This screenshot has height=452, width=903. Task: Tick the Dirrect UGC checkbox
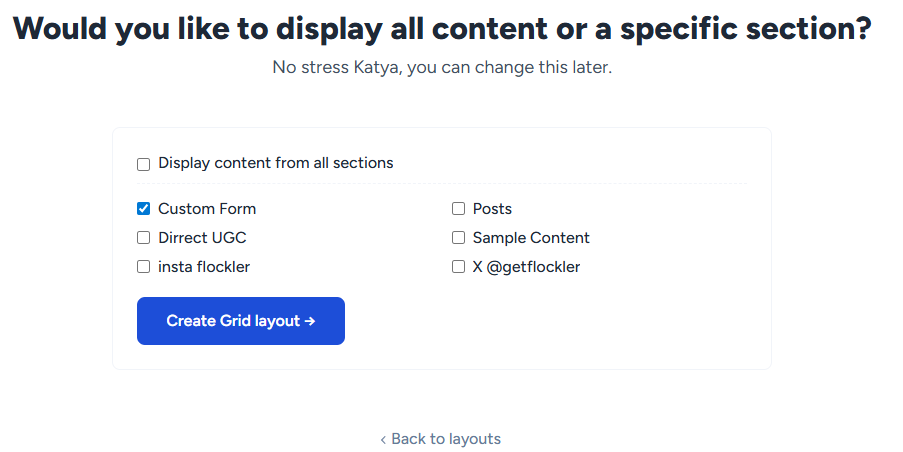coord(143,238)
